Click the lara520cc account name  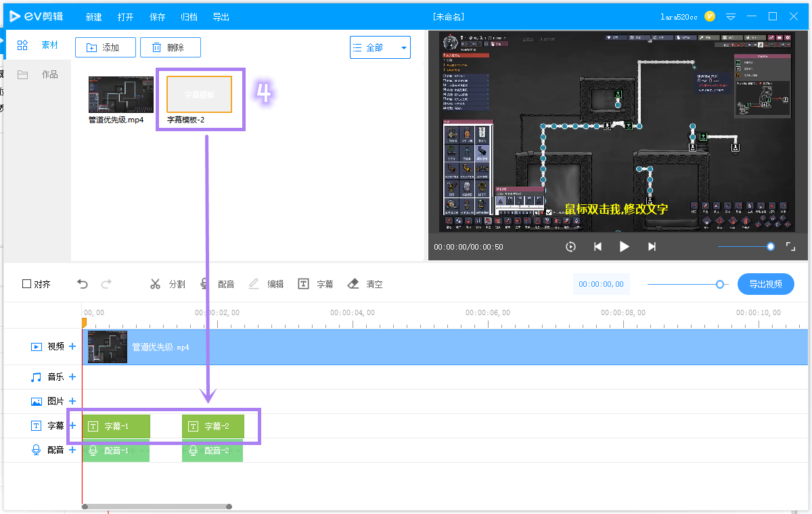(x=679, y=17)
